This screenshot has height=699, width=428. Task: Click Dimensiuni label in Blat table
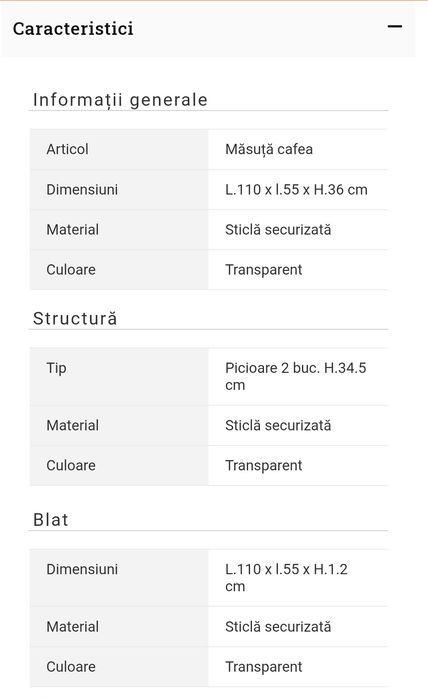[x=82, y=569]
